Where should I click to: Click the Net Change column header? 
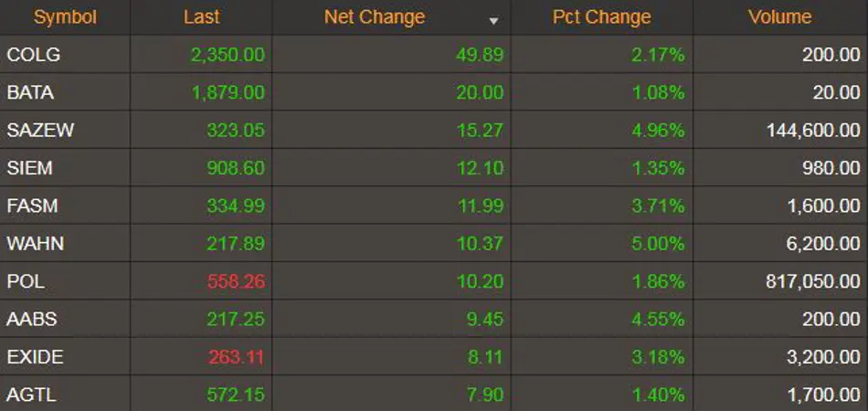click(x=375, y=17)
